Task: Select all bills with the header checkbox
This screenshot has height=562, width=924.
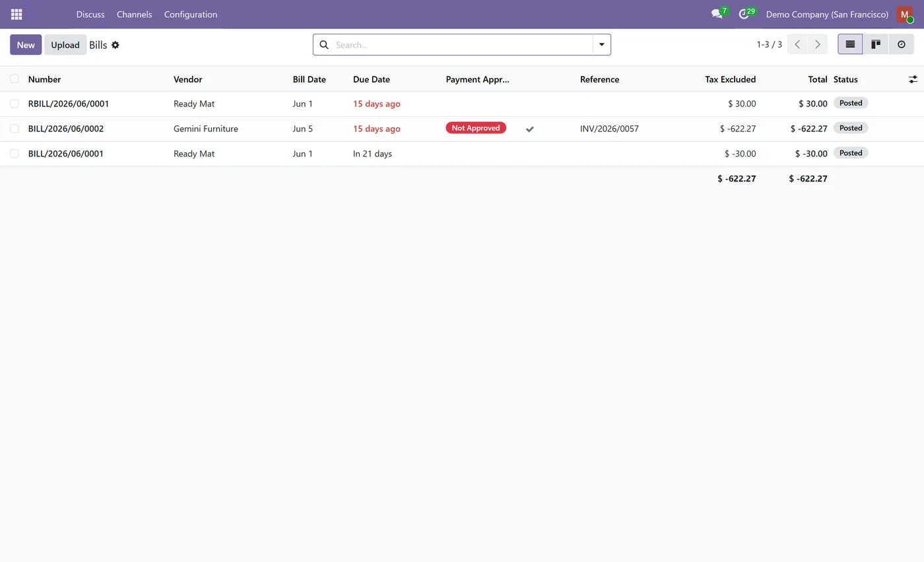Action: coord(14,79)
